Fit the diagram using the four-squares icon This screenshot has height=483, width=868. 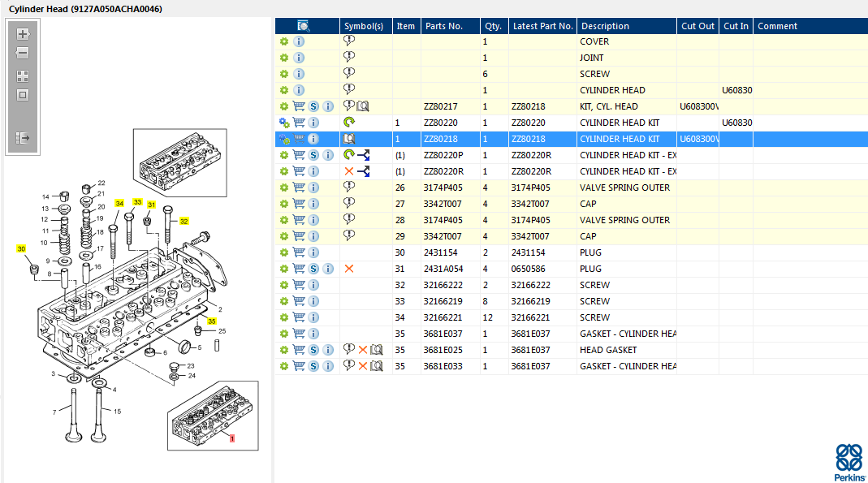coord(23,76)
